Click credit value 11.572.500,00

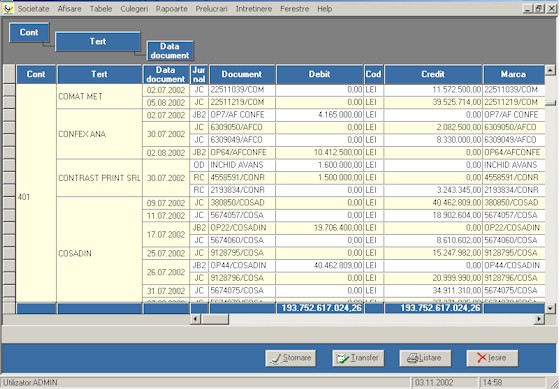(433, 90)
